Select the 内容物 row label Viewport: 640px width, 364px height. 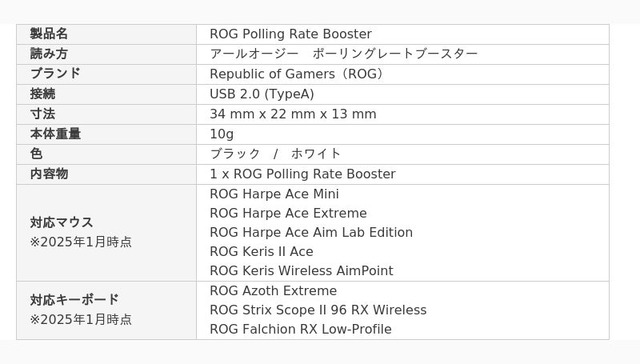(49, 174)
